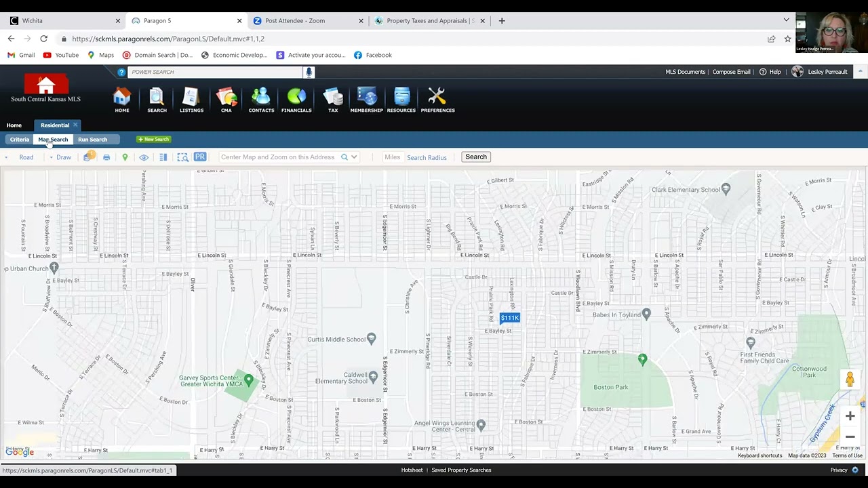Collapse the top banner arrow at right edge
Viewport: 868px width, 488px height.
point(861,71)
